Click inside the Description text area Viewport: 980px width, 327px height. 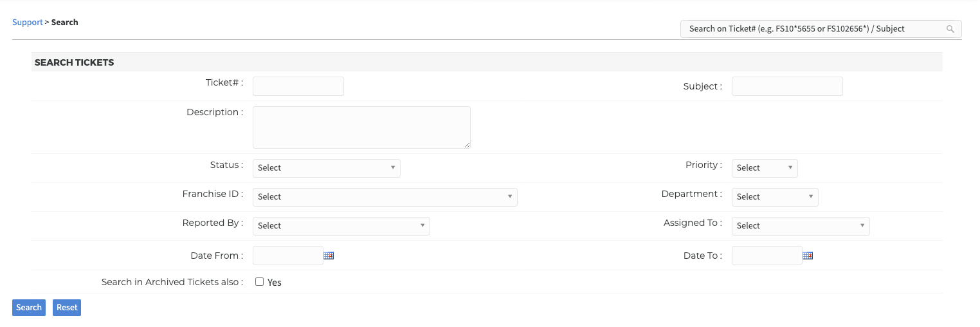[361, 127]
